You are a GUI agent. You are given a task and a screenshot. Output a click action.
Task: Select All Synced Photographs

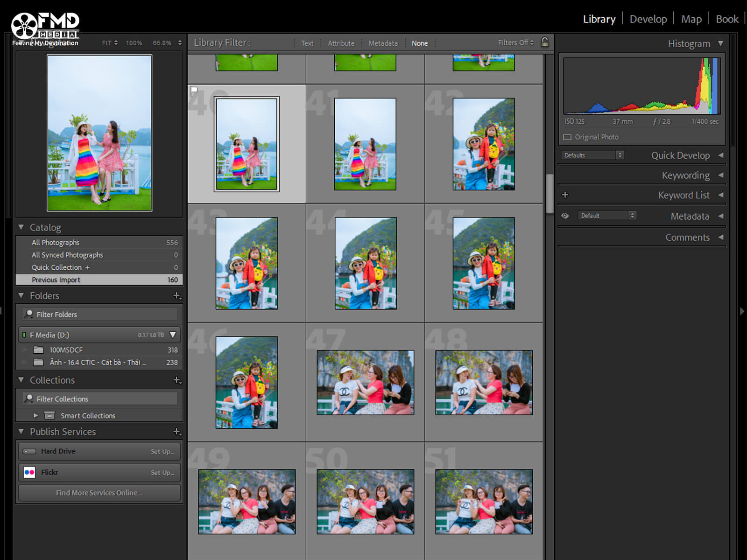[99, 255]
